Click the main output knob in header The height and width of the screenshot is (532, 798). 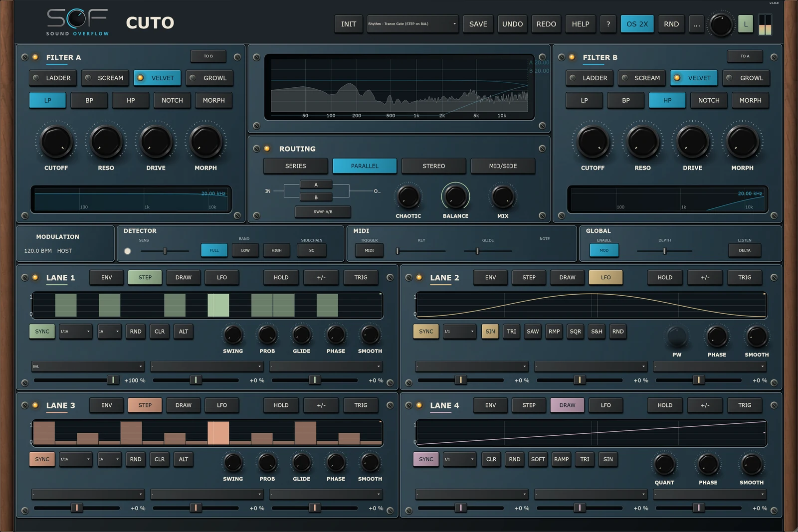(721, 24)
